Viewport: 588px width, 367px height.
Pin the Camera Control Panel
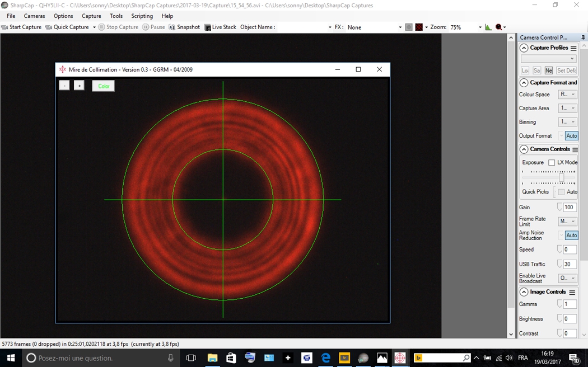coord(583,37)
